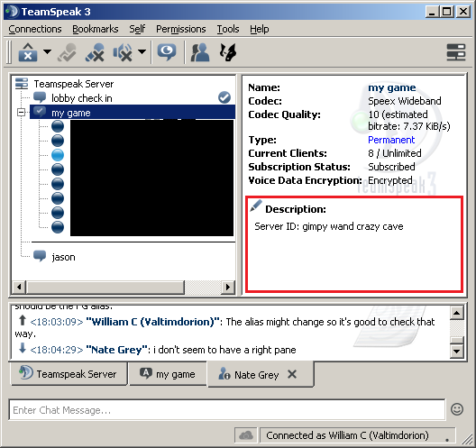Open the Help menu
476x448 pixels.
(260, 29)
